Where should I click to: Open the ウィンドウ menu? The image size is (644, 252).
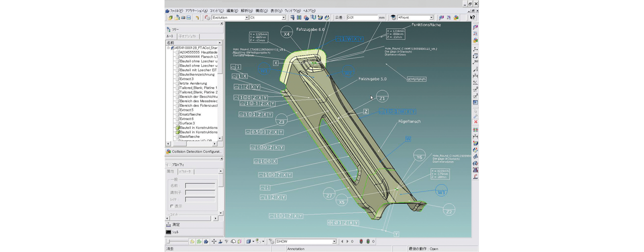pyautogui.click(x=292, y=11)
